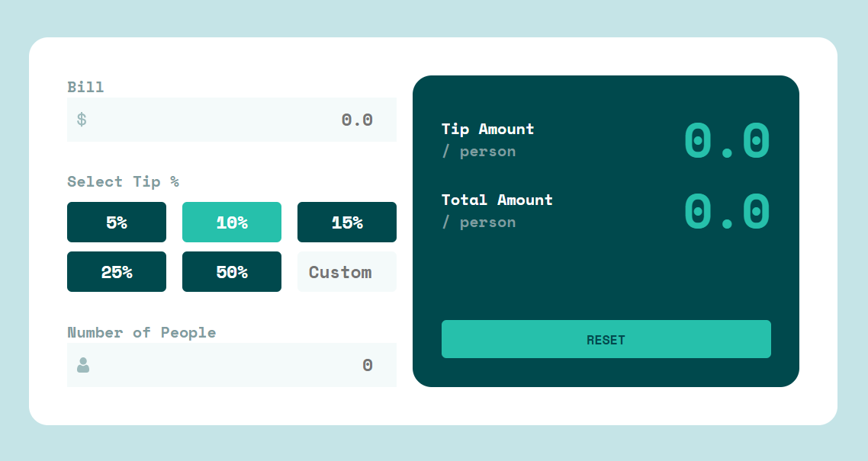Click the person icon in Number of People field
Viewport: 868px width, 461px height.
point(82,365)
